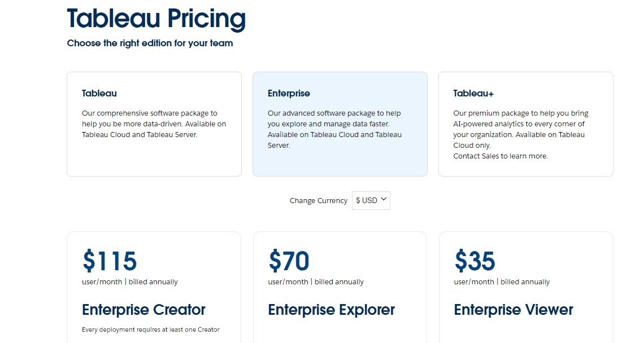Click the Enterprise Viewer plan title
This screenshot has width=644, height=343.
pos(513,310)
